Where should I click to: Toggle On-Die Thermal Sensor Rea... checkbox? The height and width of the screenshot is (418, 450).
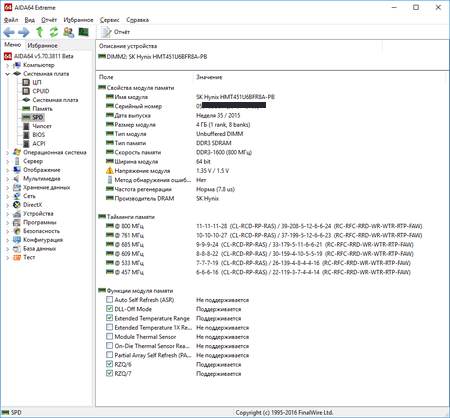point(109,346)
